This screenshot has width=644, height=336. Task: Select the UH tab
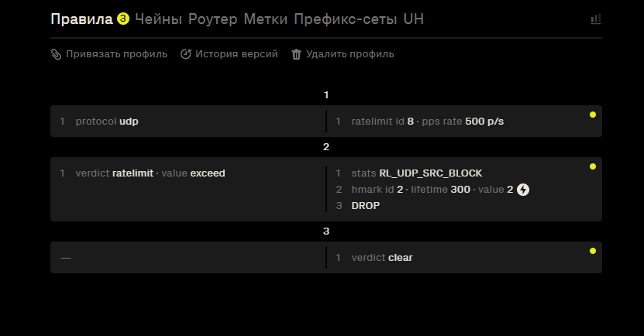point(414,19)
